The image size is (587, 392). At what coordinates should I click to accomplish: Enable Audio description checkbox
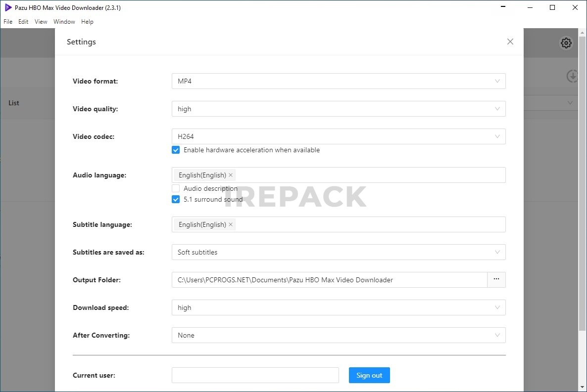pyautogui.click(x=176, y=188)
